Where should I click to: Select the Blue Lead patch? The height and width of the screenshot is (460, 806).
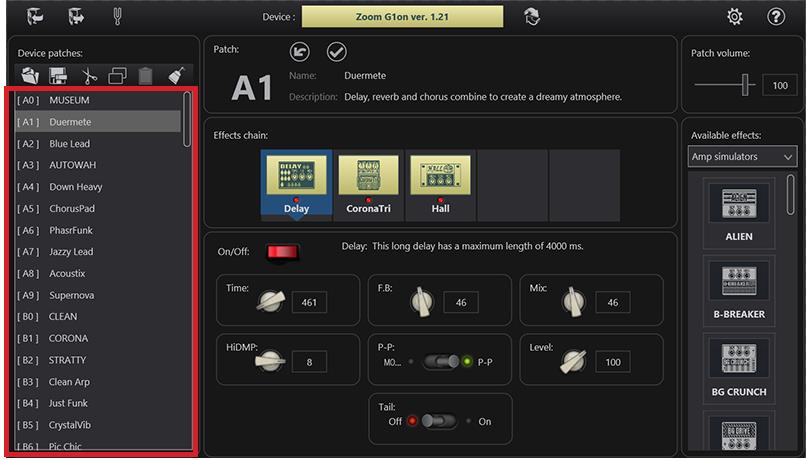pos(70,144)
